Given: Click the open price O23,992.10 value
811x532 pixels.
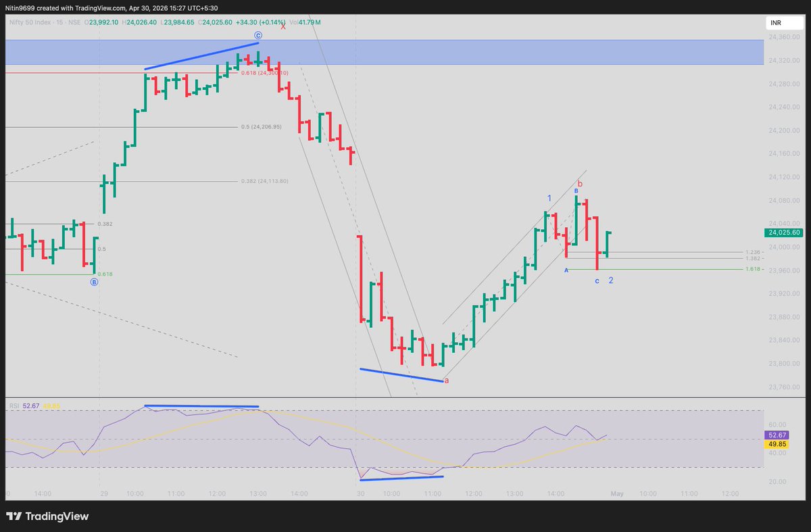Looking at the screenshot, I should coord(100,22).
